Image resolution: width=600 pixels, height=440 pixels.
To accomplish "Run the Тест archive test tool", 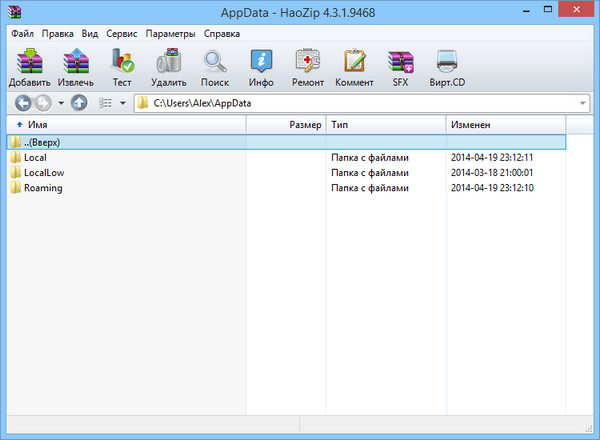I will tap(122, 67).
